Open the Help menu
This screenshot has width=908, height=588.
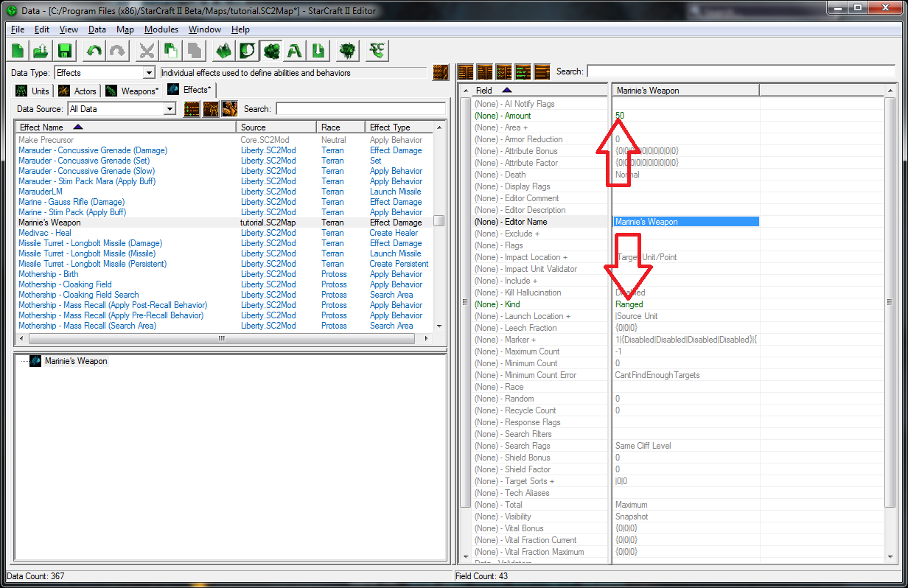(240, 29)
